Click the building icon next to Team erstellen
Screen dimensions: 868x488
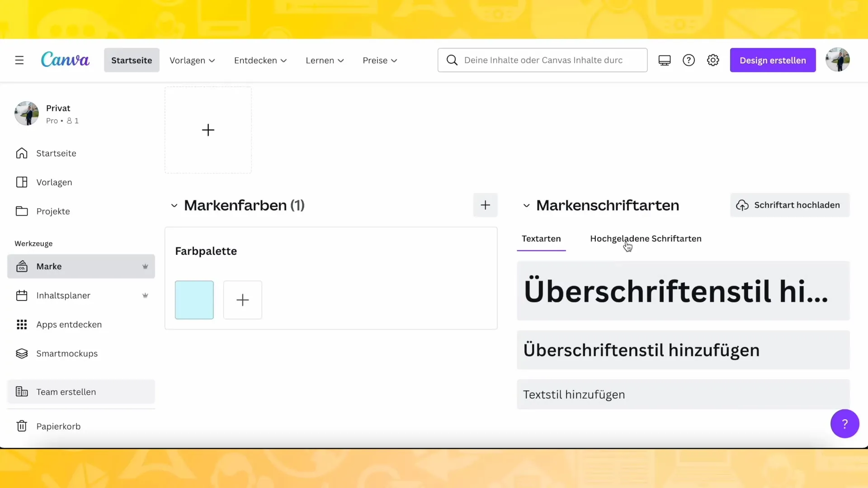(22, 392)
